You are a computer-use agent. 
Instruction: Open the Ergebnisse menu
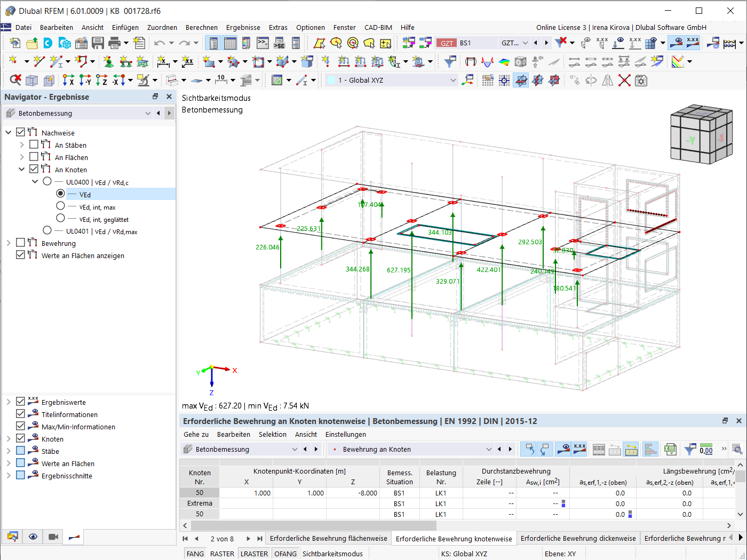point(243,28)
